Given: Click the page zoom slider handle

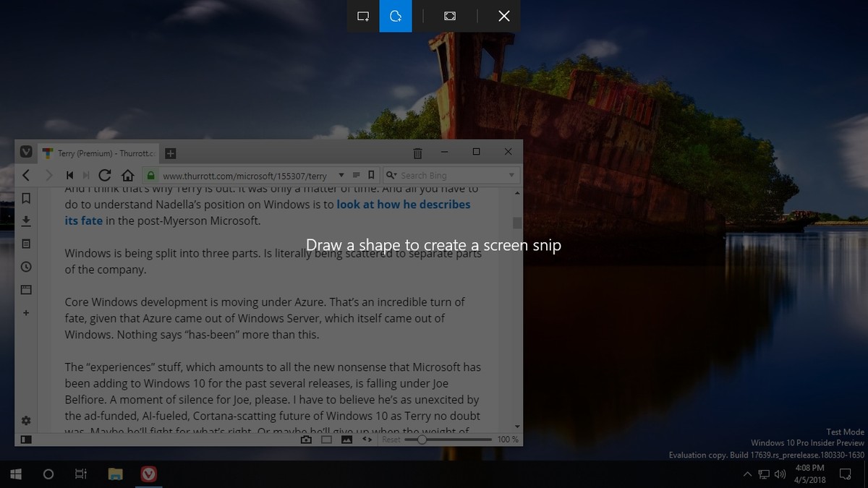Looking at the screenshot, I should coord(422,439).
